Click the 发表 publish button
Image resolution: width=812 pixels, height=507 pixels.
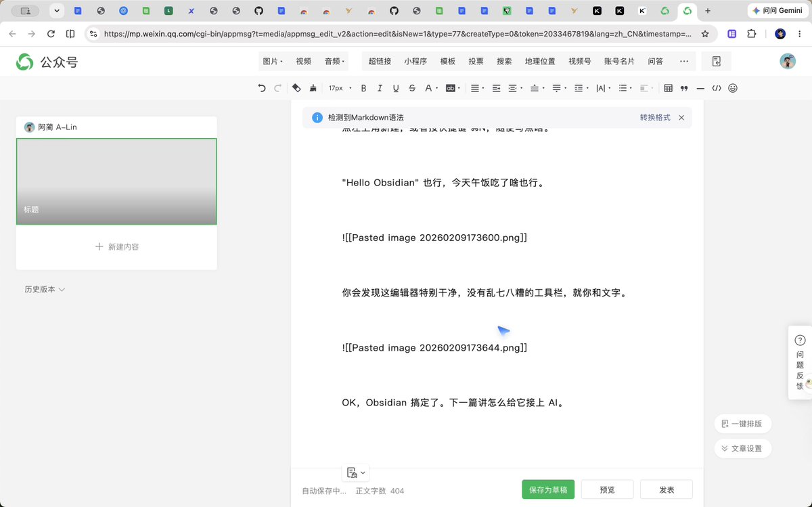point(667,489)
